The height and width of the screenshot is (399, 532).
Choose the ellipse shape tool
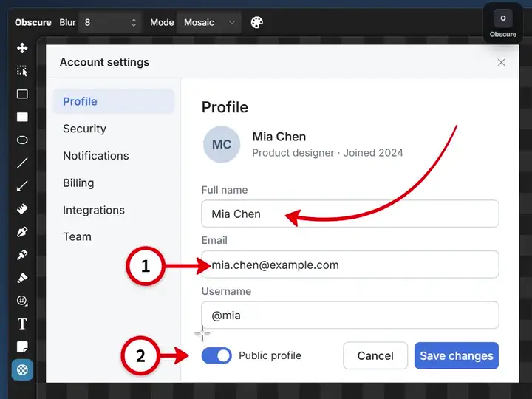click(x=22, y=140)
